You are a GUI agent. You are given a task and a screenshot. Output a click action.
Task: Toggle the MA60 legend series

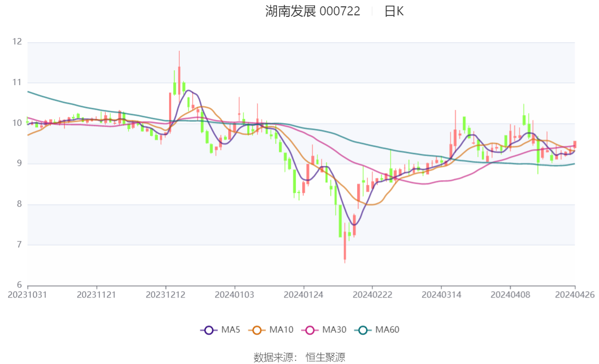377,330
